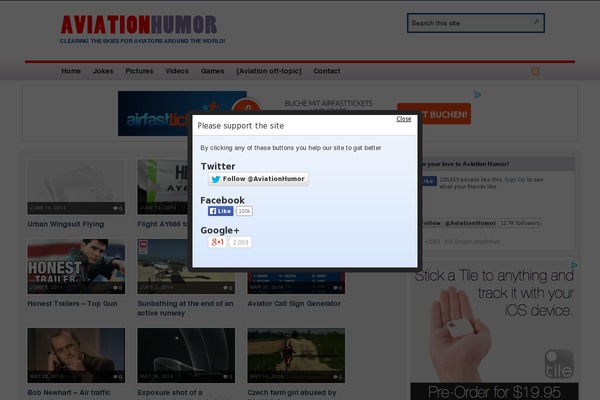Open the Jokes menu item

click(103, 71)
